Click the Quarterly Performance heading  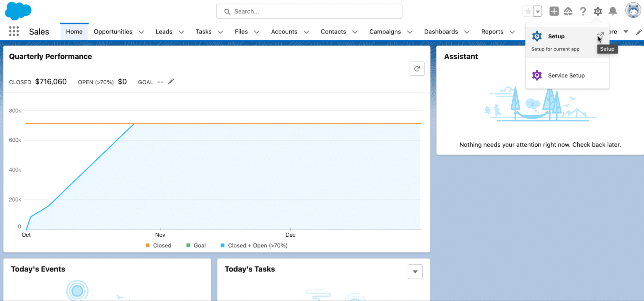click(x=51, y=57)
